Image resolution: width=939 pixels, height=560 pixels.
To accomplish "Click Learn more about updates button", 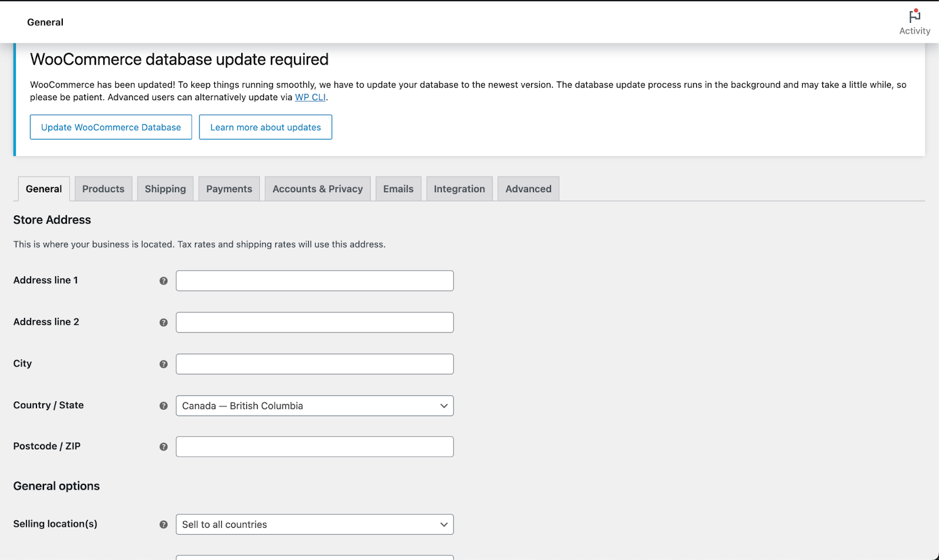I will click(x=266, y=127).
